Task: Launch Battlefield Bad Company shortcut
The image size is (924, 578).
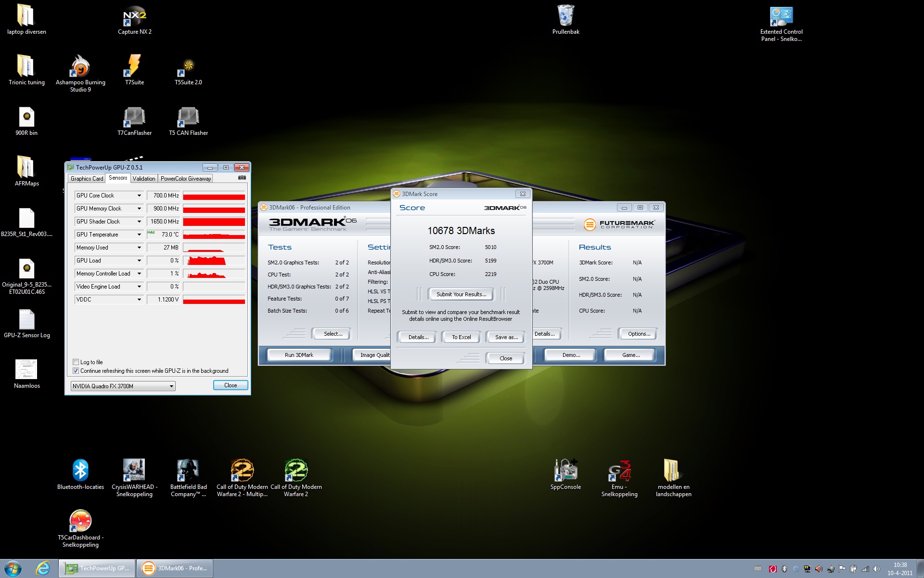Action: (x=188, y=478)
